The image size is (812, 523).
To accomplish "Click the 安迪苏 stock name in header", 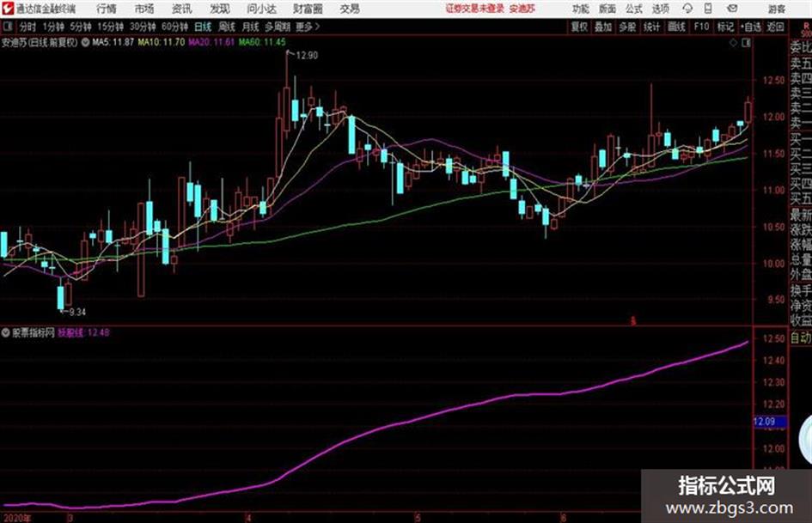I will tap(522, 9).
